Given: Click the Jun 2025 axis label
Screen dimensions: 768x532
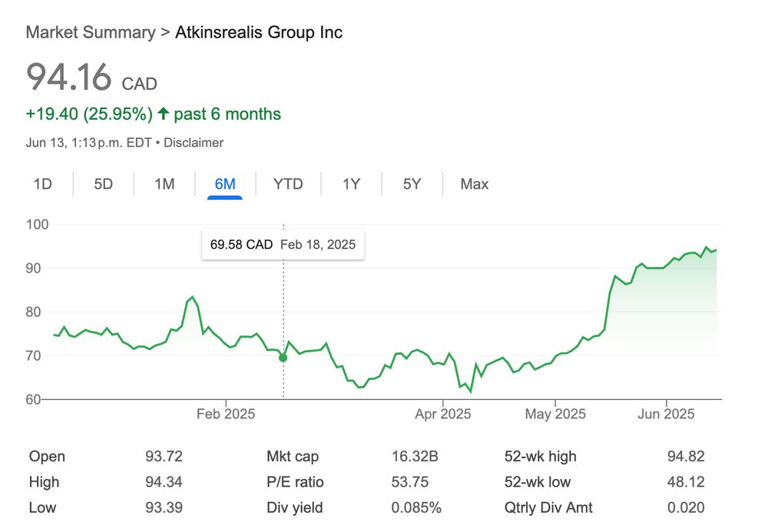Looking at the screenshot, I should 667,415.
